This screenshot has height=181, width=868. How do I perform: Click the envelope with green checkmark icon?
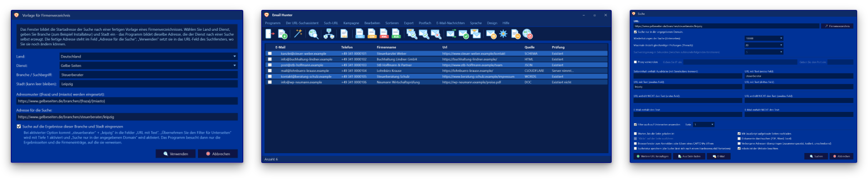click(x=463, y=34)
